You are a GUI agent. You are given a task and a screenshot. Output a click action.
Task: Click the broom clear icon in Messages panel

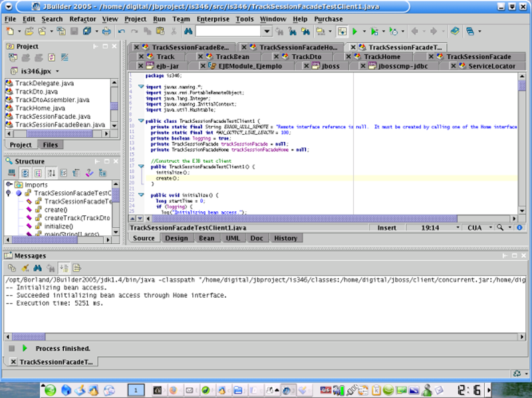point(26,268)
